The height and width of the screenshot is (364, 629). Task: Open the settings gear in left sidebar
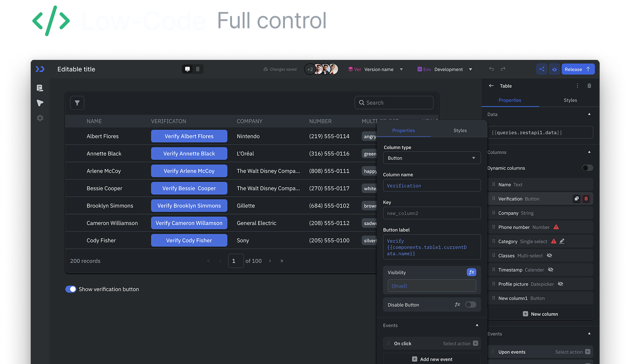coord(40,118)
